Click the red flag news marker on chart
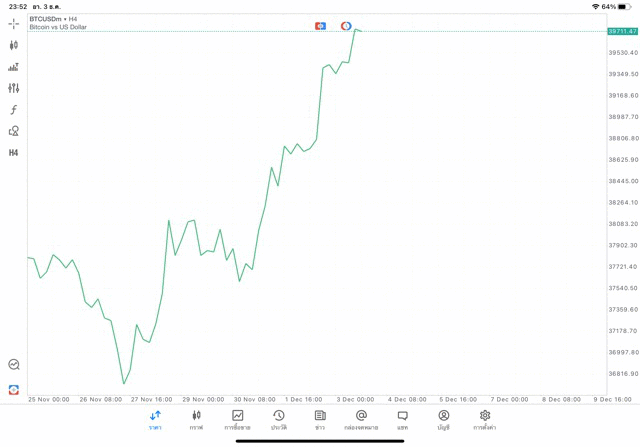Screen dimensions: 640x447 [320, 26]
